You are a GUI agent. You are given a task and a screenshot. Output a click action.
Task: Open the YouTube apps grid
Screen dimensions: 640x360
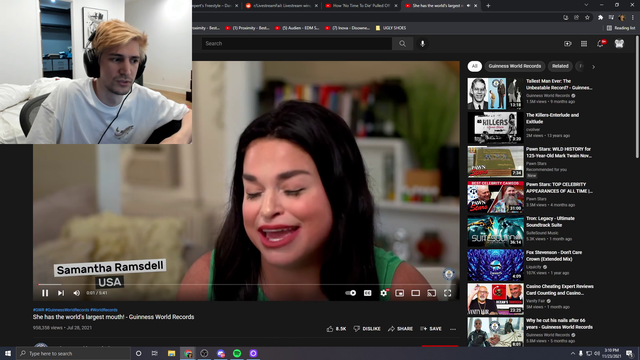point(584,44)
